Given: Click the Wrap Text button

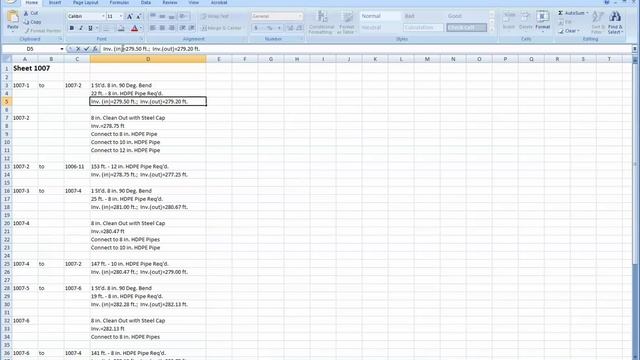Looking at the screenshot, I should [215, 16].
